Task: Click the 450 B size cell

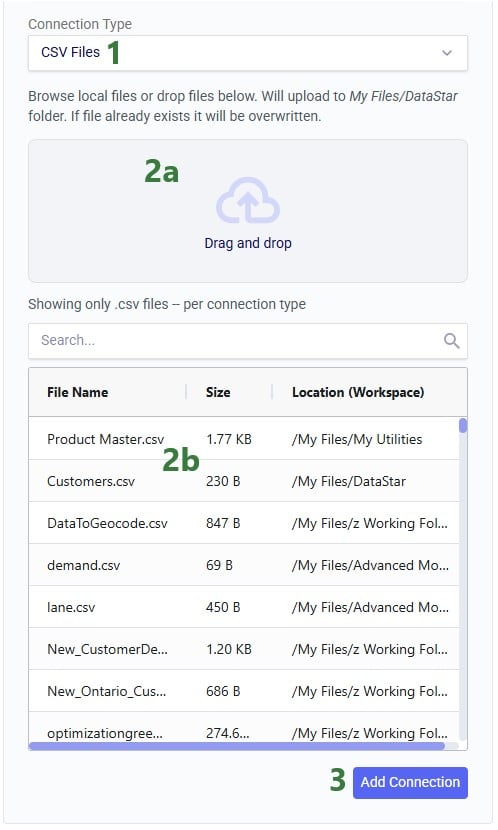Action: (223, 607)
